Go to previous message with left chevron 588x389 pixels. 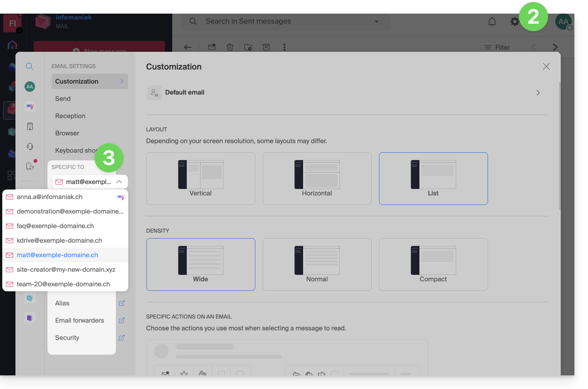pos(533,47)
